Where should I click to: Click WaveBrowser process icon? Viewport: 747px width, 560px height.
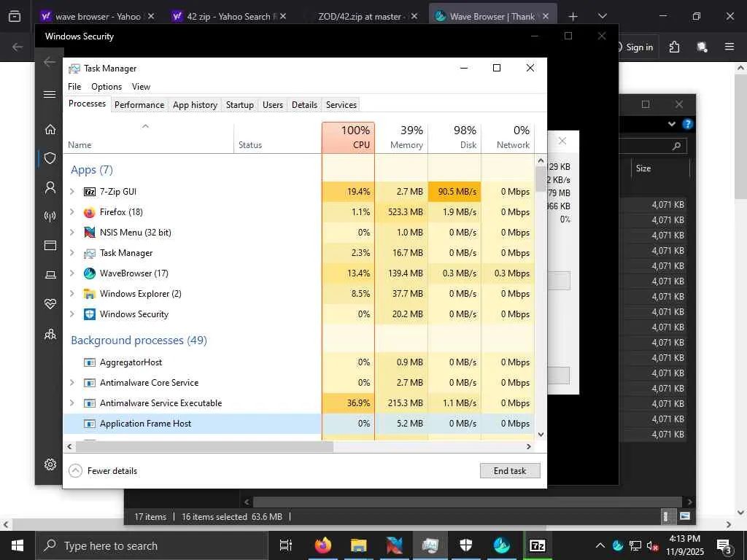90,273
